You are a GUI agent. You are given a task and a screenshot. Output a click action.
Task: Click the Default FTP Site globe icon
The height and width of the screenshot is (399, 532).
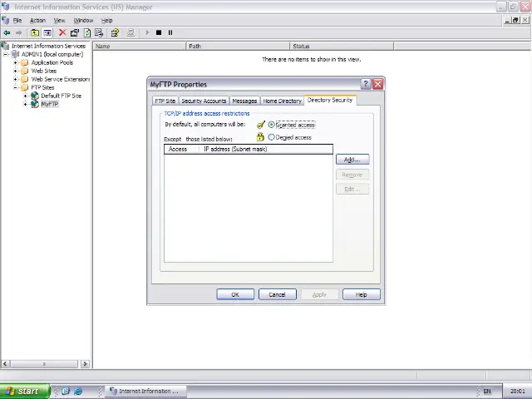[35, 96]
